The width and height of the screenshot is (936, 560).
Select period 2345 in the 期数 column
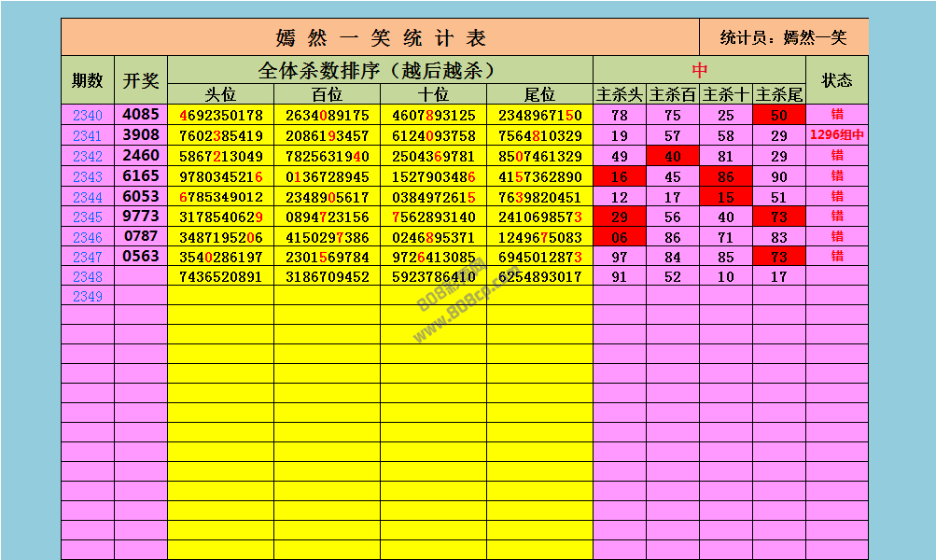click(x=88, y=217)
